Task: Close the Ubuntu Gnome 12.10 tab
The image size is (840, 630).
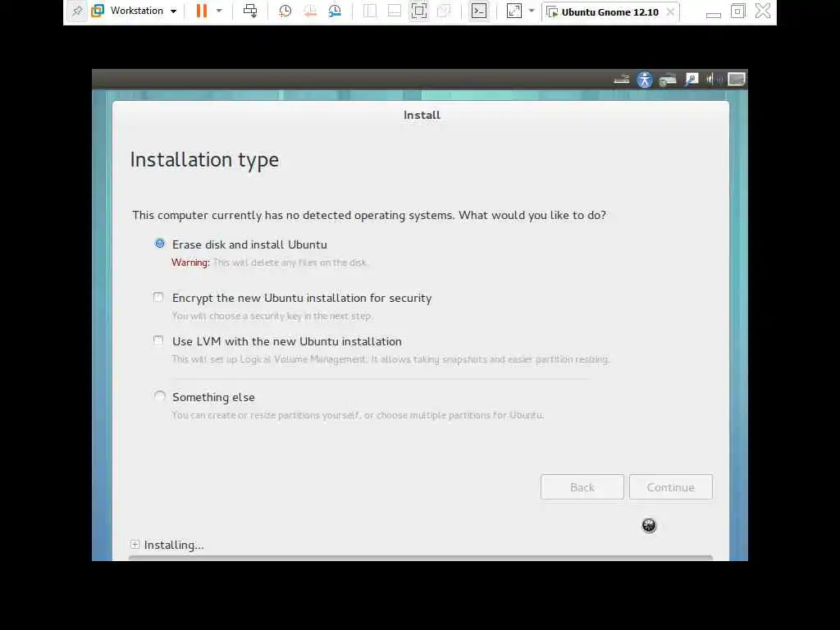Action: pyautogui.click(x=670, y=11)
